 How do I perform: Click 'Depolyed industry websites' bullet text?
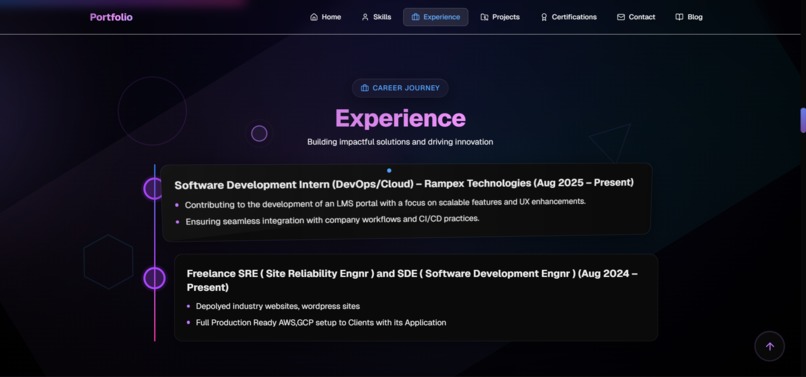[278, 306]
